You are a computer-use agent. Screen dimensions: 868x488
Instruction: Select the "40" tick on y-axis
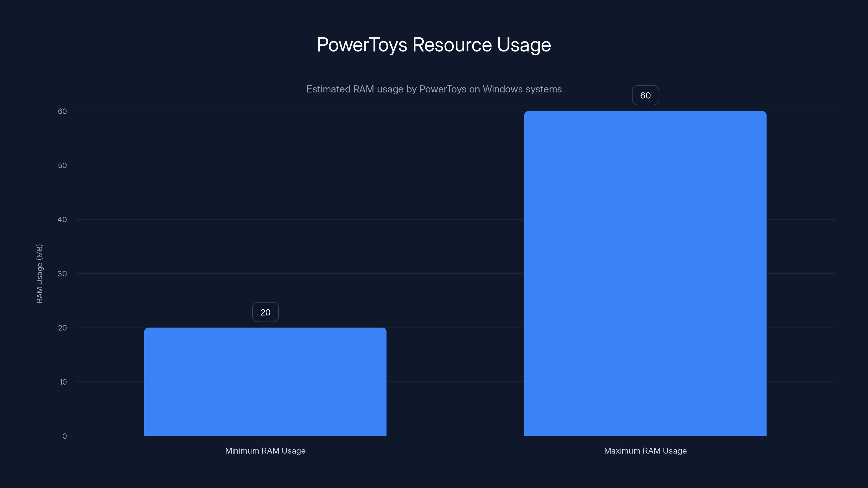[x=62, y=219]
